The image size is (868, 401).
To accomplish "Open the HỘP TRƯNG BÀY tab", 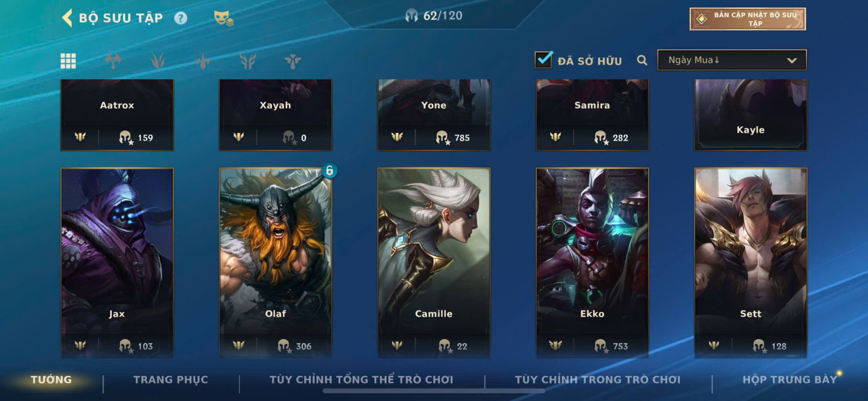I will [790, 380].
